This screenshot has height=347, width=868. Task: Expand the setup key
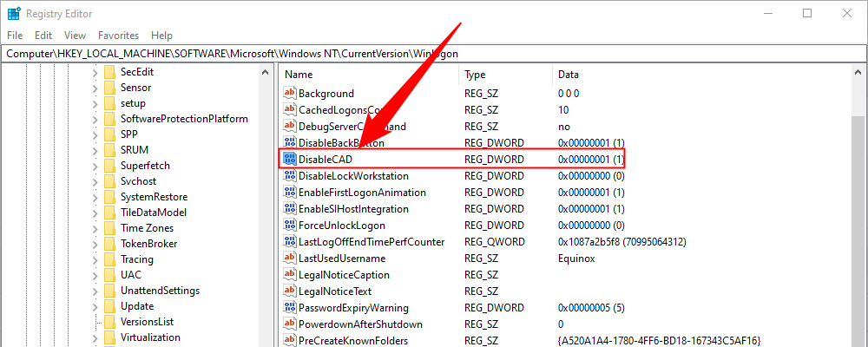[95, 103]
